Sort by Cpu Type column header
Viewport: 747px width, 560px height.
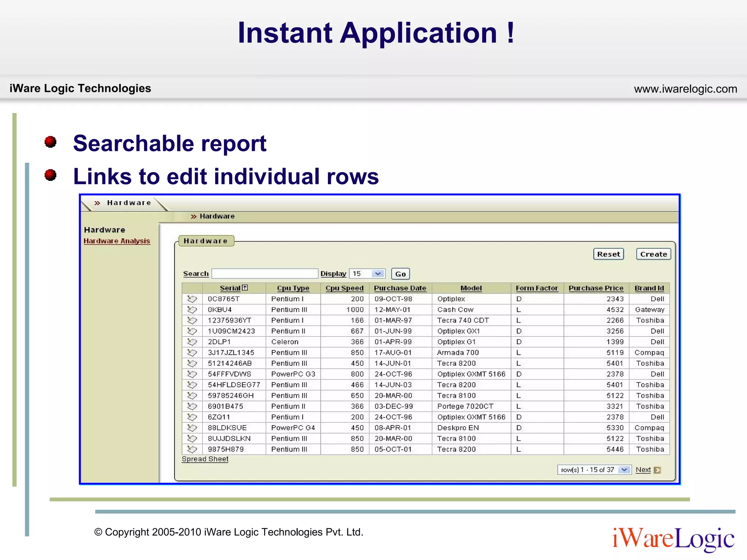pyautogui.click(x=293, y=288)
